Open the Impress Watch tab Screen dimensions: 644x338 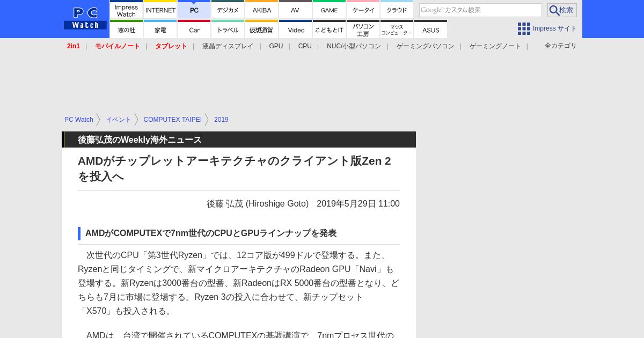coord(126,10)
